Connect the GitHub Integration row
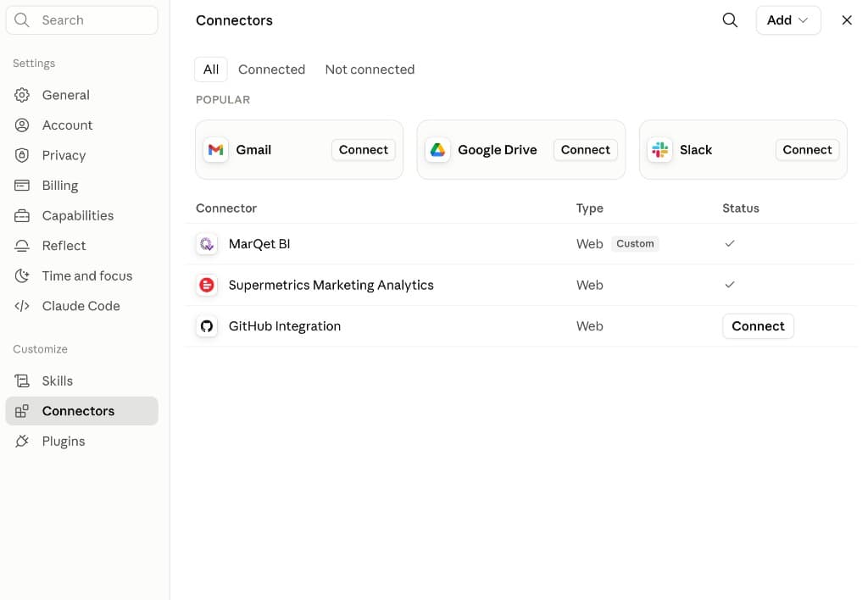Image resolution: width=868 pixels, height=600 pixels. [x=758, y=326]
